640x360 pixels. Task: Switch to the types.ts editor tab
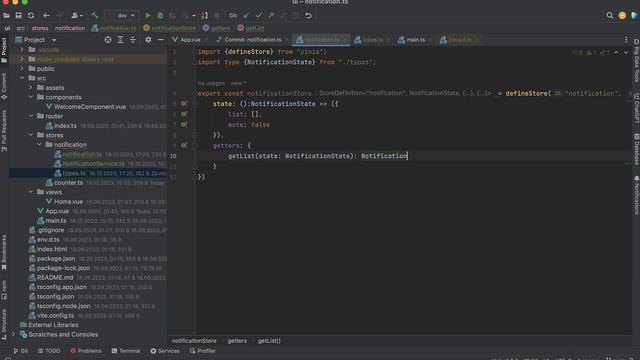coord(372,40)
